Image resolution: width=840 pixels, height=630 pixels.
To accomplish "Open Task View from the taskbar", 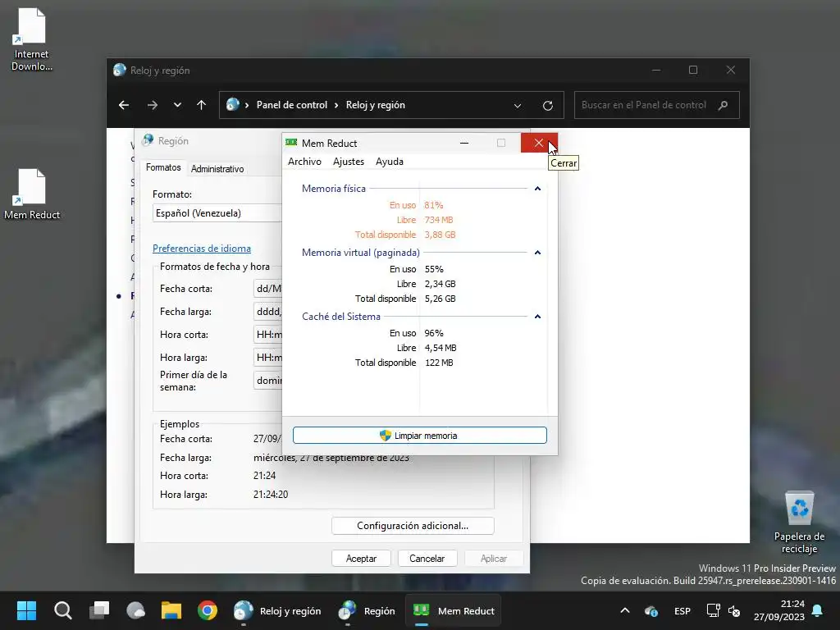I will pyautogui.click(x=99, y=610).
